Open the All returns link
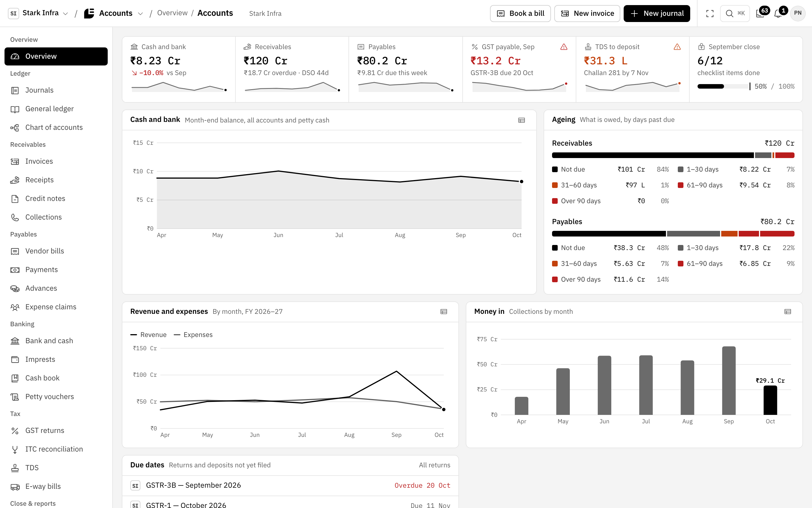The width and height of the screenshot is (812, 508). pos(434,465)
